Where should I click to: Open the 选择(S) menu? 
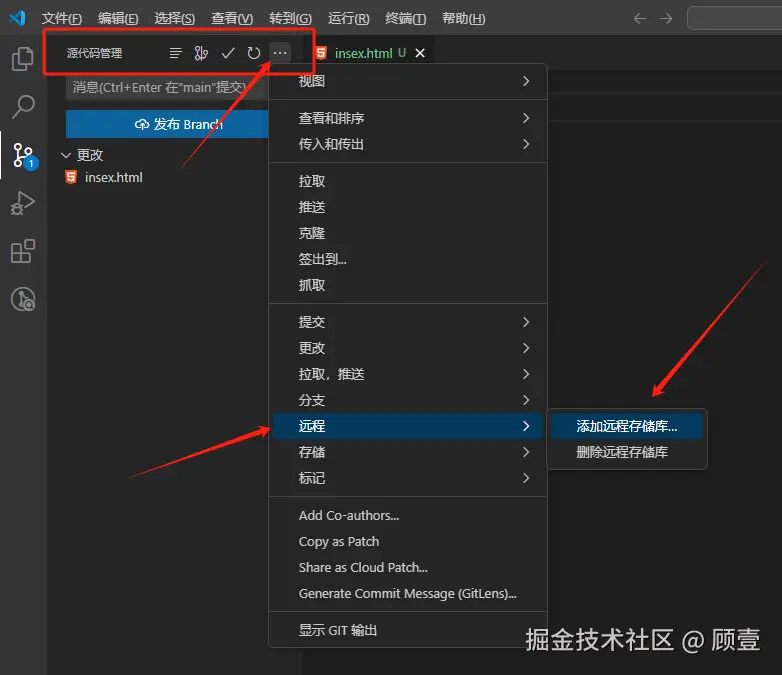coord(175,19)
